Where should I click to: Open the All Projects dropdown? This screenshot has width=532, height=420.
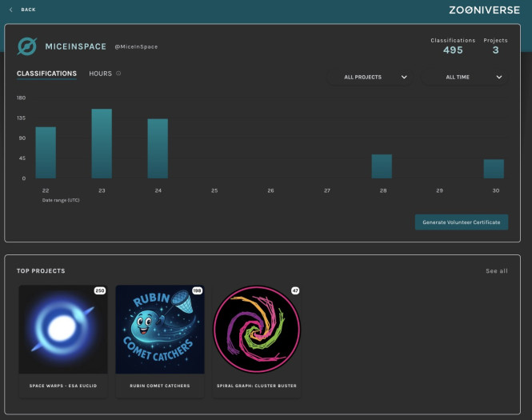click(370, 77)
